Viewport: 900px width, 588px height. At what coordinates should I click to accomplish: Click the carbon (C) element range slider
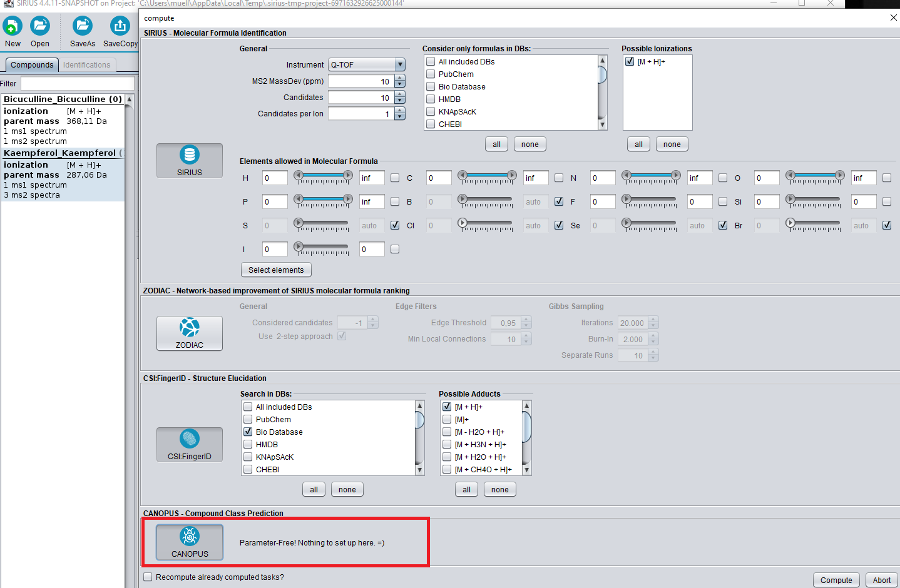(x=488, y=178)
